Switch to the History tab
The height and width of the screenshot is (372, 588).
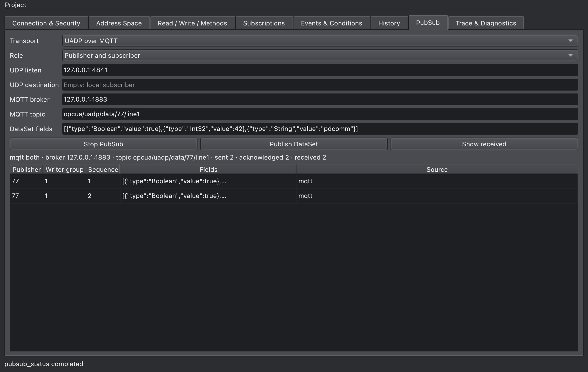pos(389,23)
